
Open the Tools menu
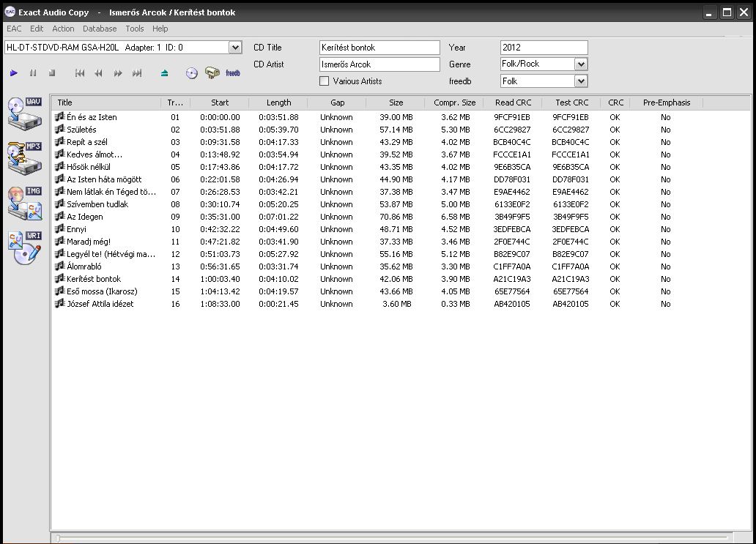tap(135, 29)
